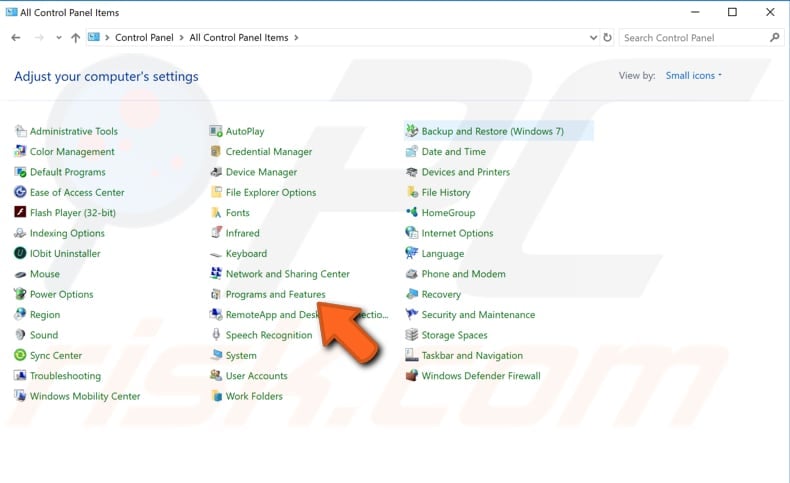Viewport: 790px width, 483px height.
Task: Click the Indexing Options icon
Action: click(20, 233)
